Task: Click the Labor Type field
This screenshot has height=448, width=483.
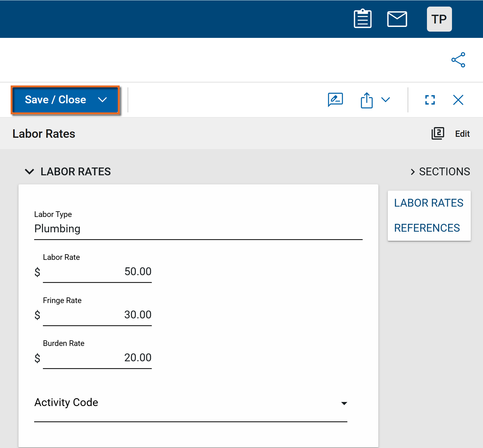Action: tap(198, 229)
